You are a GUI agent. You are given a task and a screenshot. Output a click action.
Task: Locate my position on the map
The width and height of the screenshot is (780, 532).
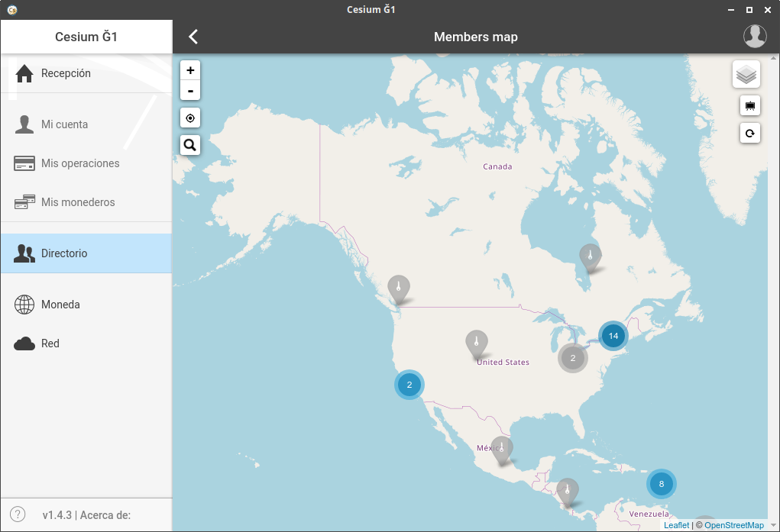[x=190, y=118]
